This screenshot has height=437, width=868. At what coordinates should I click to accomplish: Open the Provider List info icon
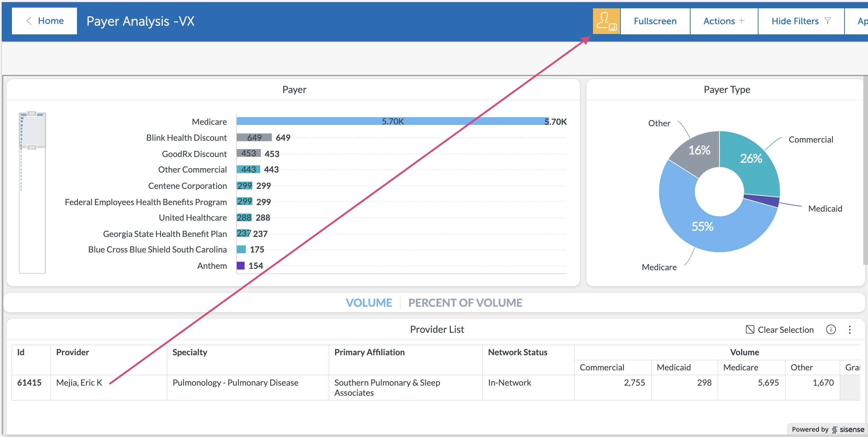(x=831, y=330)
